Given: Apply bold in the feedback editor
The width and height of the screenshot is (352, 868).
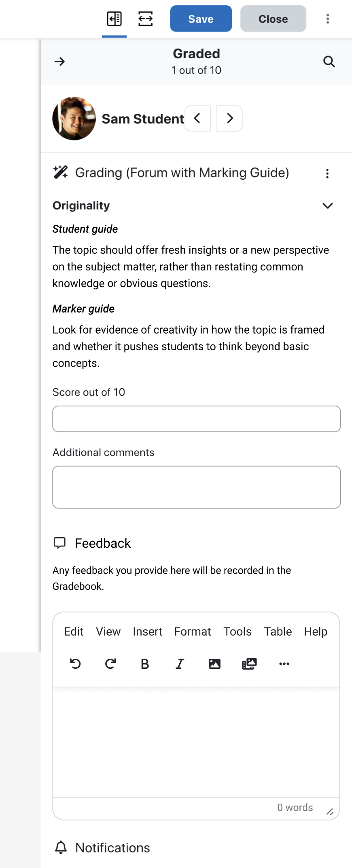Looking at the screenshot, I should [145, 664].
